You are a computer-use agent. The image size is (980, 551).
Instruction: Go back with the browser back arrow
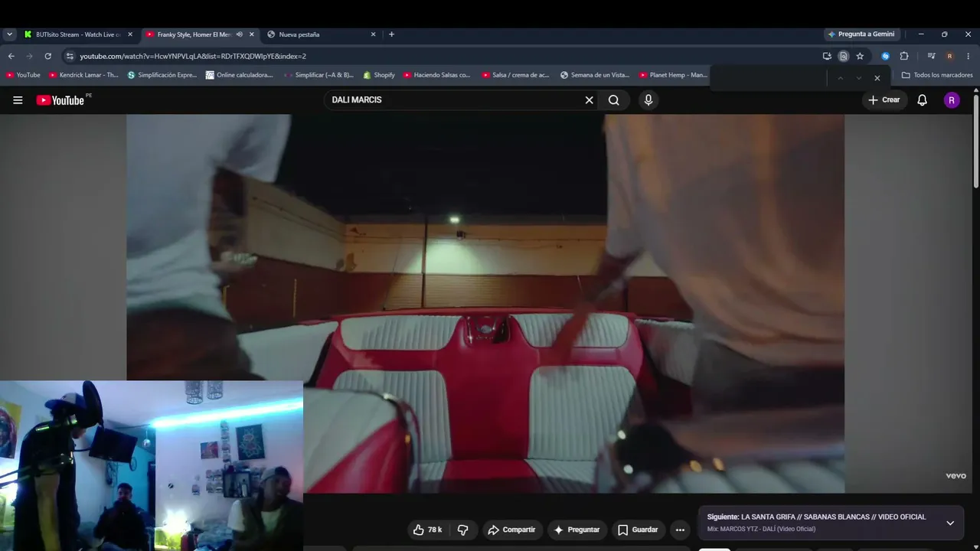point(11,56)
